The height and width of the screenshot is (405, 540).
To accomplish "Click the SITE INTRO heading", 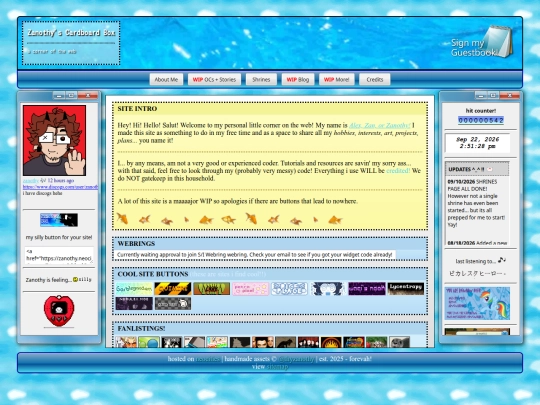I will [x=137, y=109].
